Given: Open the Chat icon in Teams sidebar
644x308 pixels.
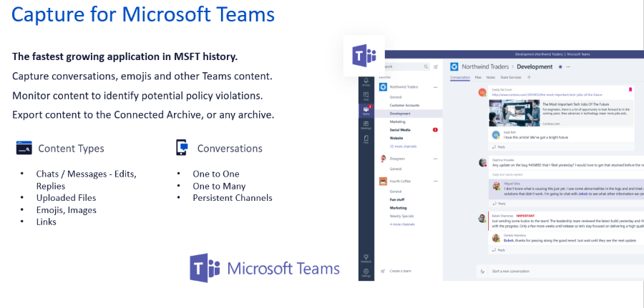Looking at the screenshot, I should click(x=366, y=95).
